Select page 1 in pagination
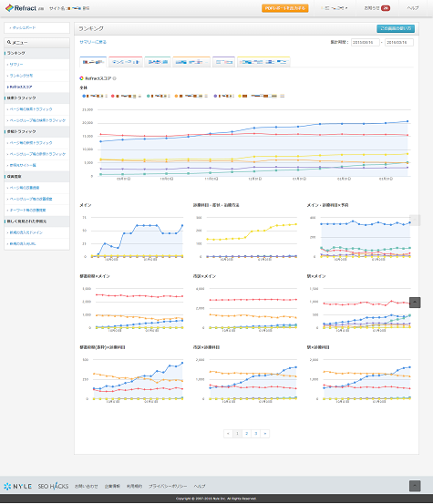This screenshot has height=504, width=433. tap(237, 434)
